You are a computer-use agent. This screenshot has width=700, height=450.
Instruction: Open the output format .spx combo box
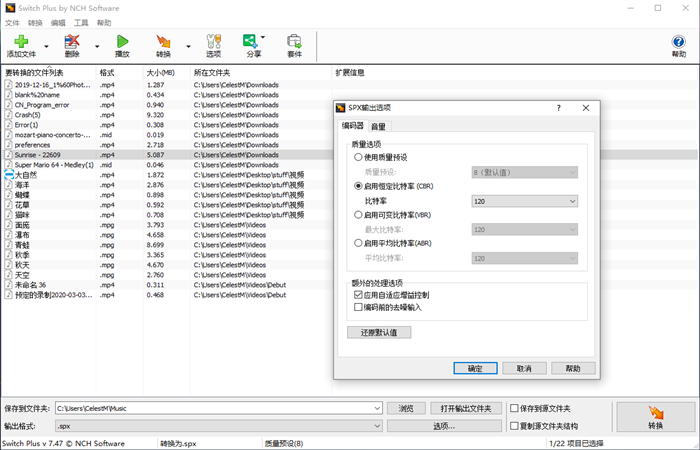pos(219,426)
